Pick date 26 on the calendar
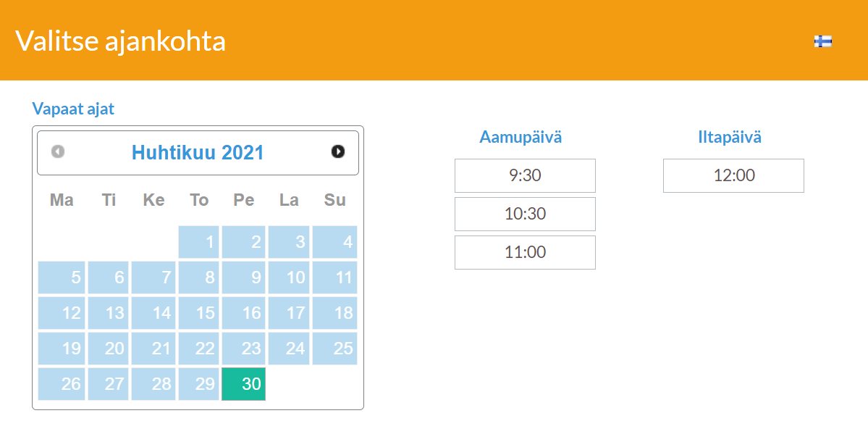Viewport: 868px width, 421px height. pos(62,384)
